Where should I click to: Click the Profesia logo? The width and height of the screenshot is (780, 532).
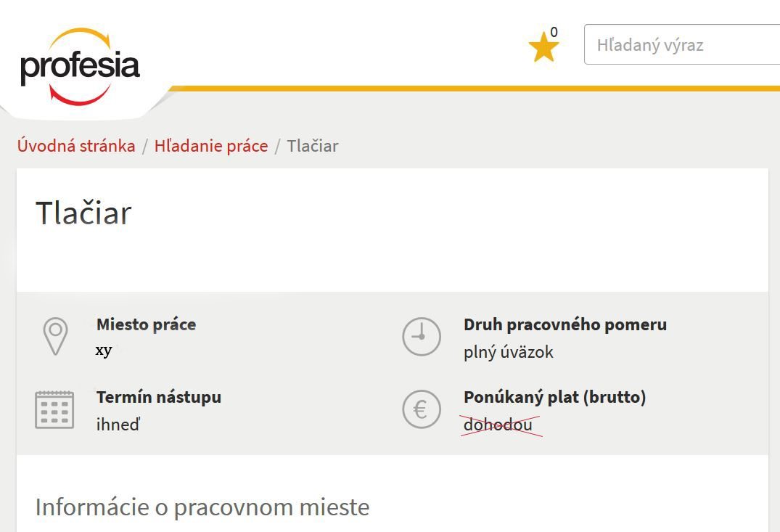(x=80, y=65)
